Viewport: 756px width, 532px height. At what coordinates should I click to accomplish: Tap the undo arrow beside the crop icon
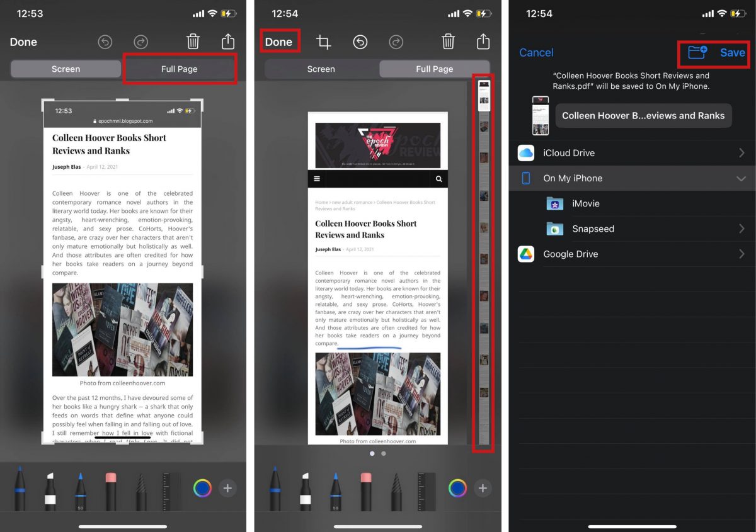point(360,42)
